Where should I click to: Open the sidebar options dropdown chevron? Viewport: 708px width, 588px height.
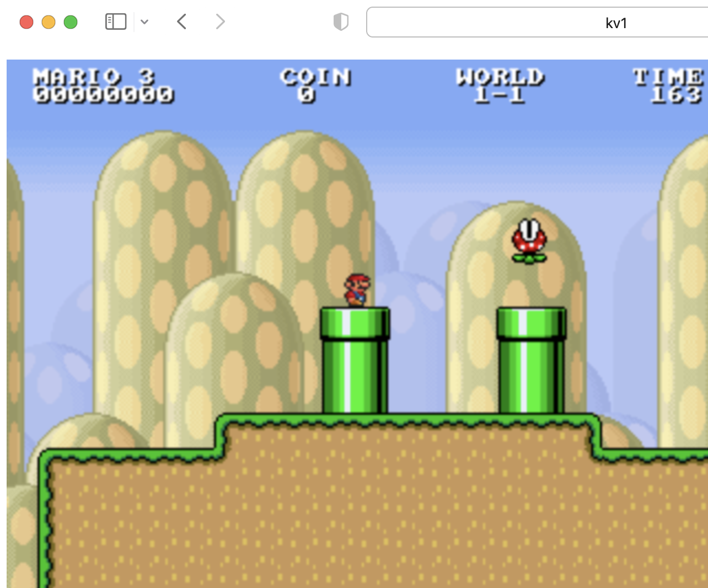144,22
